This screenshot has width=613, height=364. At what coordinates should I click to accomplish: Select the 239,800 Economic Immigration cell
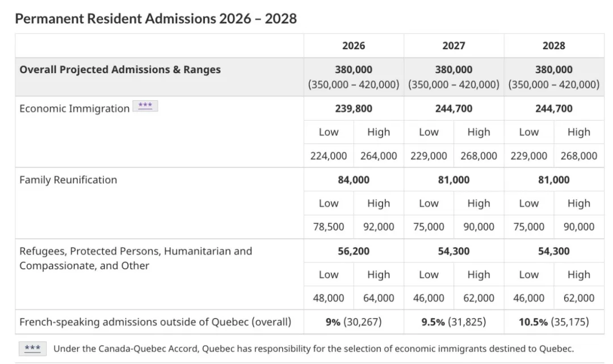(353, 108)
